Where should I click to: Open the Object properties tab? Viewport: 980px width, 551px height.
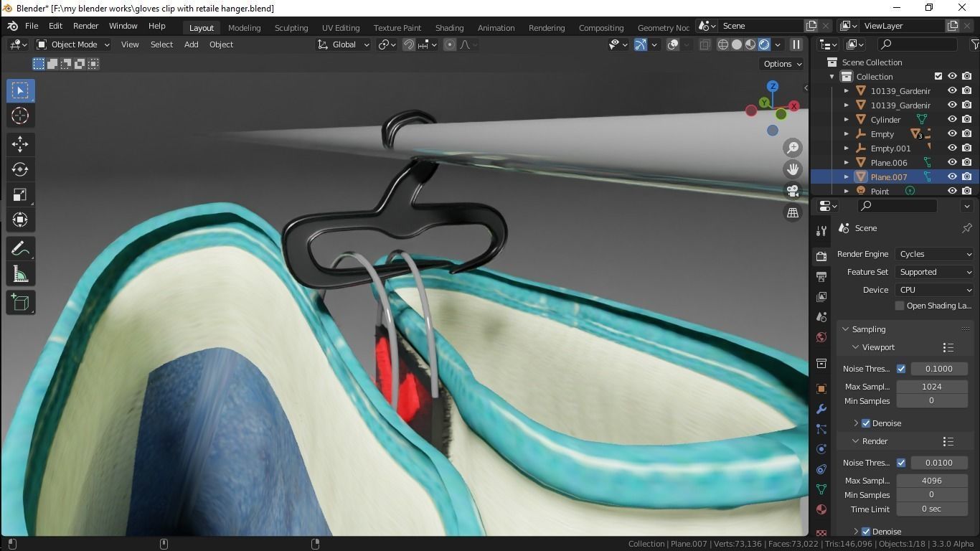821,389
